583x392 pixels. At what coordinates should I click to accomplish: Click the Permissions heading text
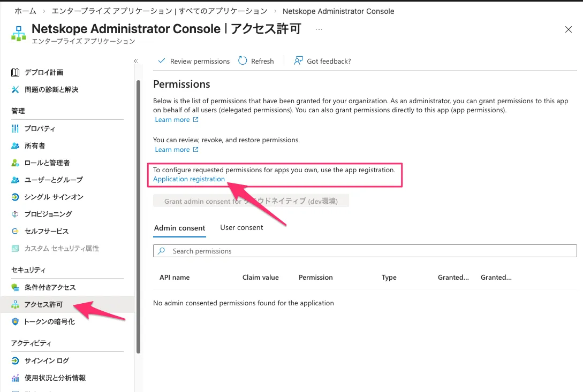(x=182, y=84)
